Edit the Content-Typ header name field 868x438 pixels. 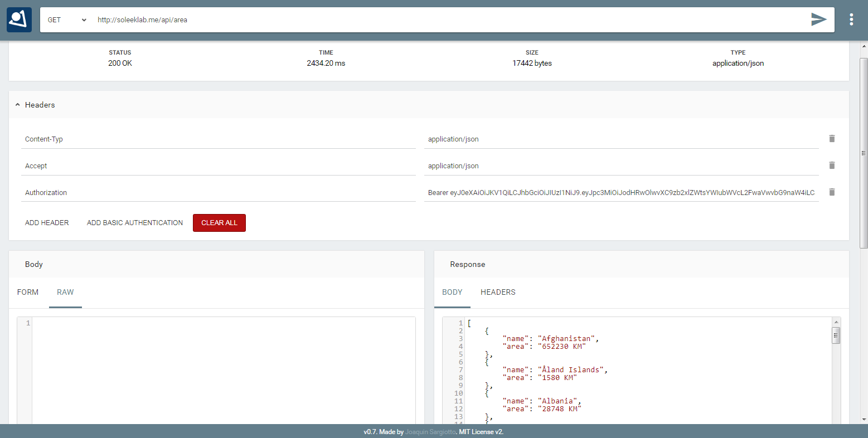219,139
